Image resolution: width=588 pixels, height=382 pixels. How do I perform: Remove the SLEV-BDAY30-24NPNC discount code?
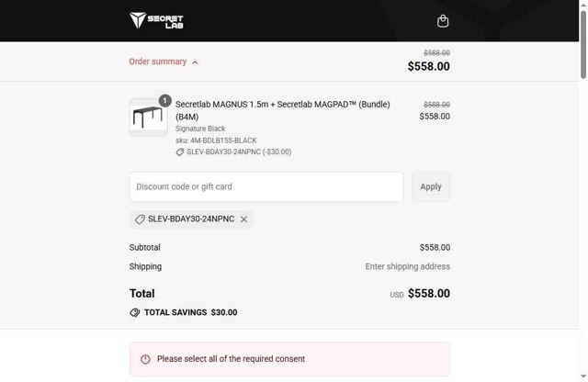point(243,219)
